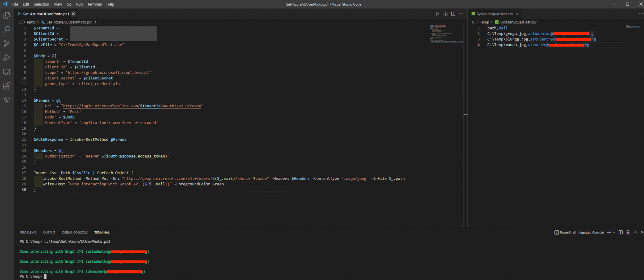This screenshot has width=644, height=280.
Task: Follow the login.microsoftonline.com token link
Action: 132,106
